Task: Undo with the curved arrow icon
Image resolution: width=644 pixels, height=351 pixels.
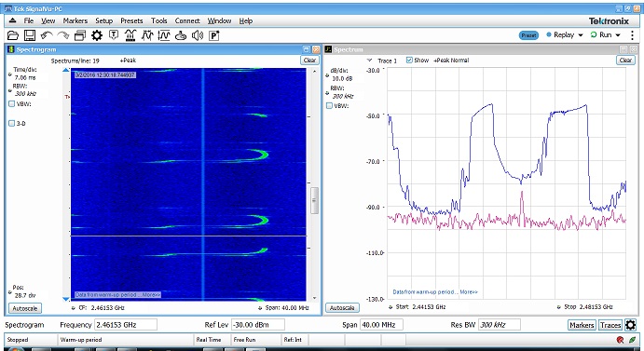Action: 47,35
